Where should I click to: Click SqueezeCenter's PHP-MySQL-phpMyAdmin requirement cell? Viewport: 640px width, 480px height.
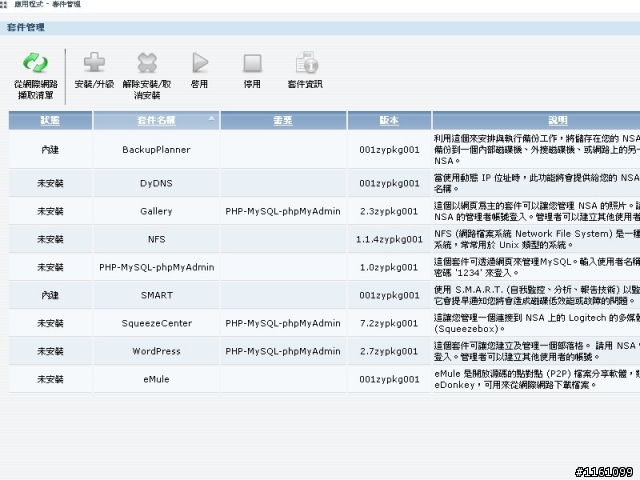tap(283, 323)
